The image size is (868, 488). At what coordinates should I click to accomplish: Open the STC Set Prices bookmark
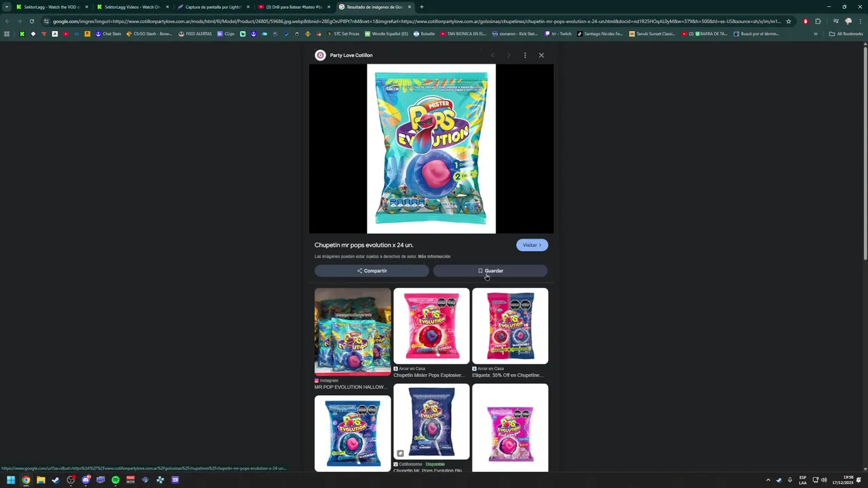[x=343, y=34]
